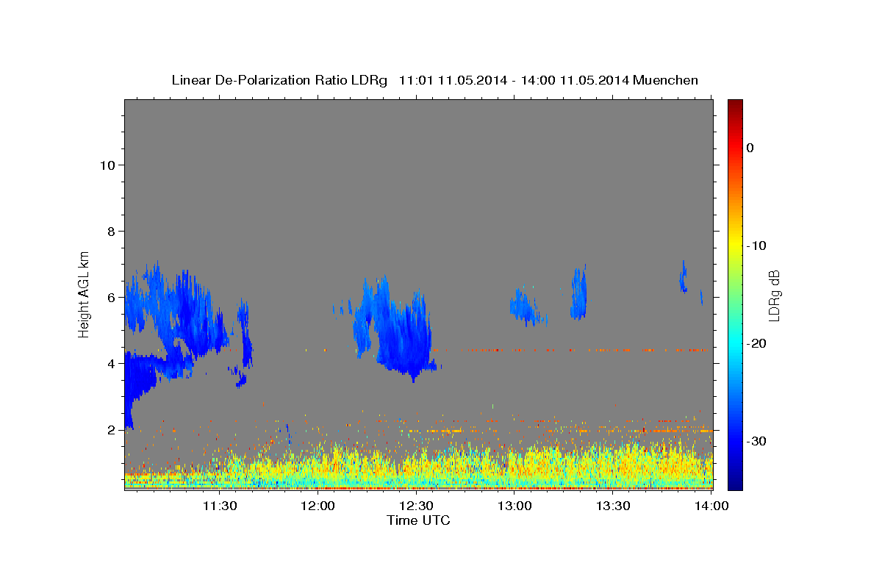Click the height tick label 10
Image resolution: width=882 pixels, height=588 pixels.
[x=107, y=165]
